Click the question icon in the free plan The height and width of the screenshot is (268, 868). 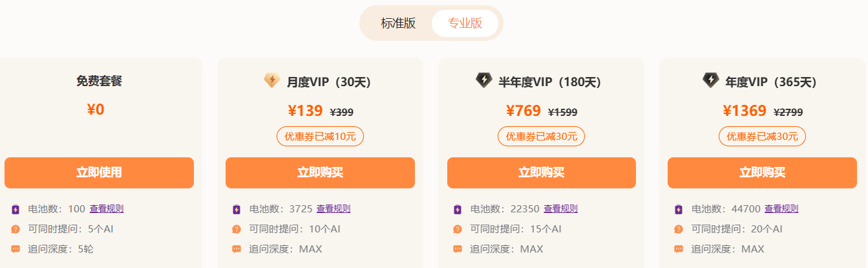[16, 229]
